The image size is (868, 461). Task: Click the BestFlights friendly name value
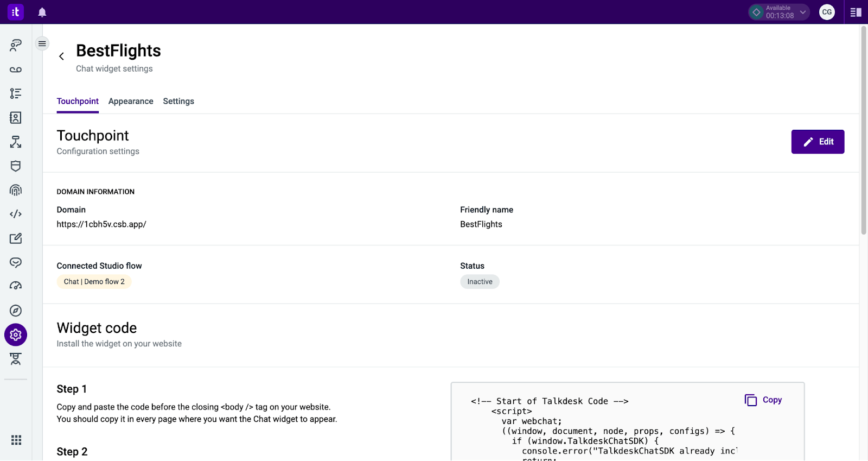coord(481,224)
